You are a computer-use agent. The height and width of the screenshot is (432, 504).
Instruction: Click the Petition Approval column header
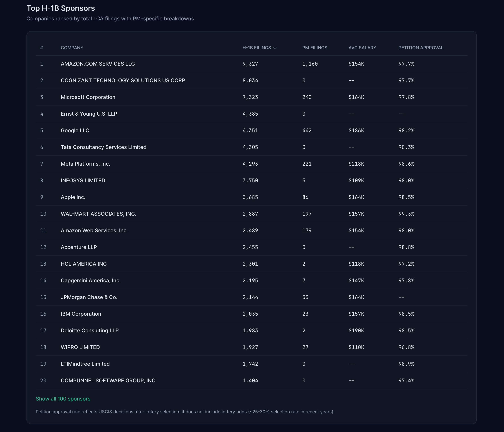point(420,48)
